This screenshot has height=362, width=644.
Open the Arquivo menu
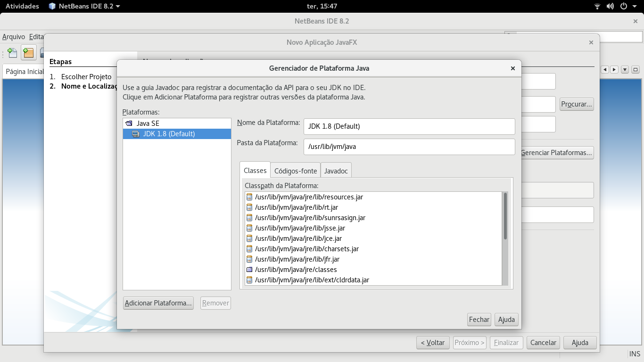tap(14, 37)
